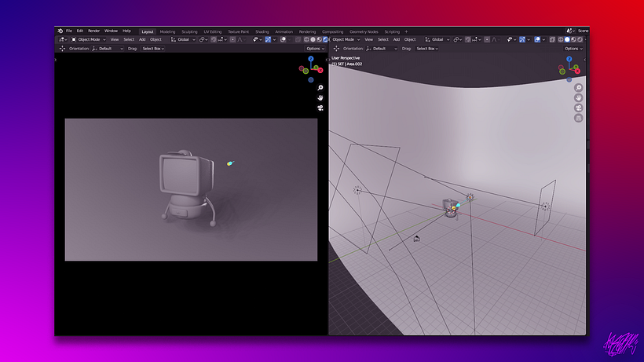Switch to the Compositing workspace tab
The image size is (644, 362).
333,31
